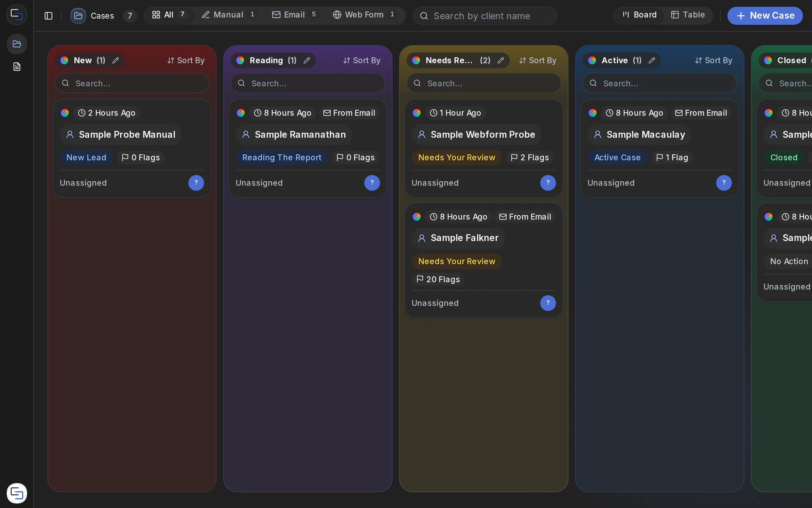Image resolution: width=812 pixels, height=508 pixels.
Task: Filter cases by Web Form source
Action: coord(365,15)
